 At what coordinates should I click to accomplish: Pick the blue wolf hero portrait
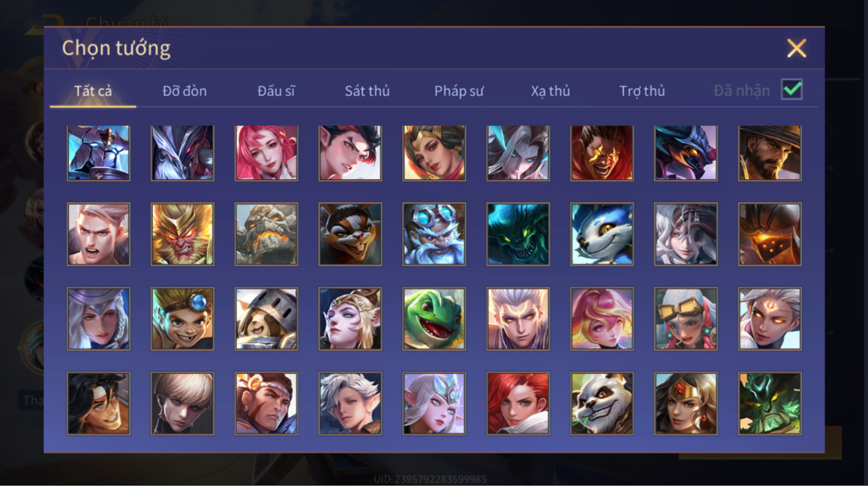click(x=602, y=234)
